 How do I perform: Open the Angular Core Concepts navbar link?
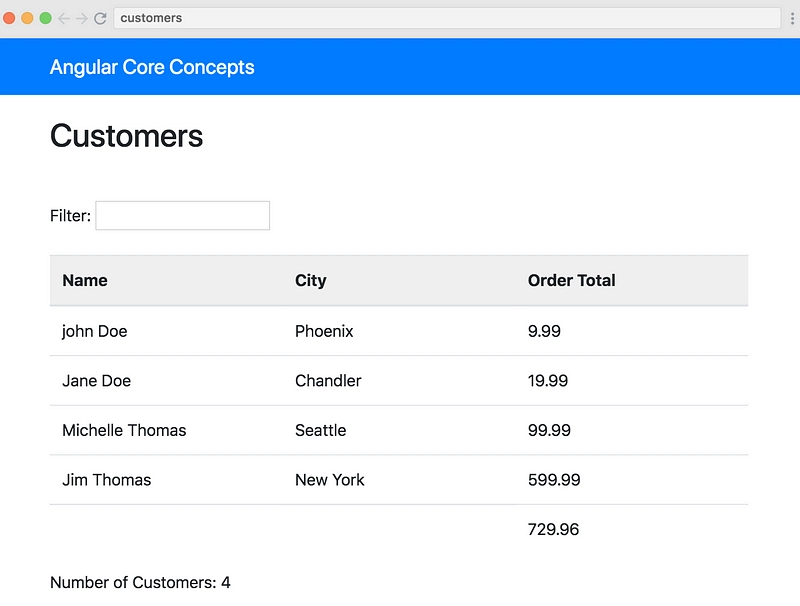point(152,67)
